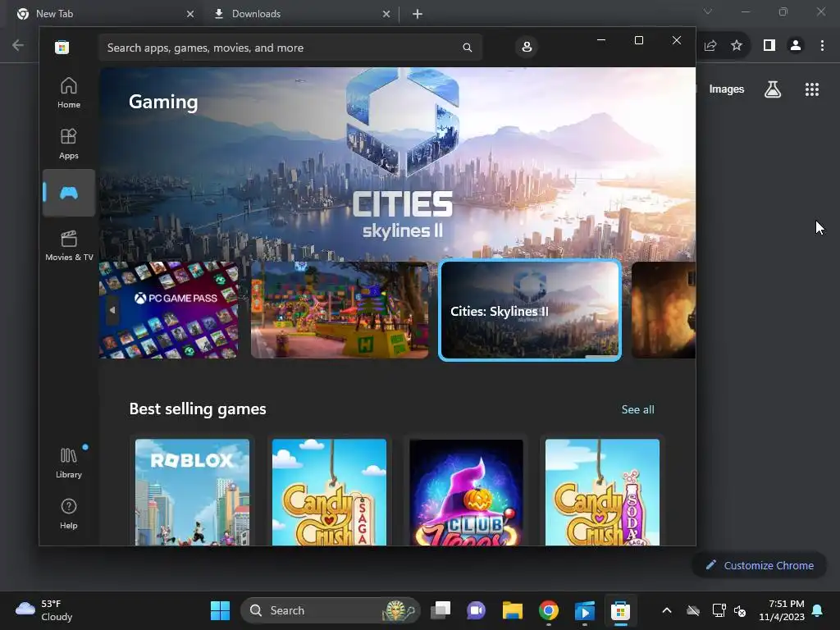Open the Store account profile icon
The image size is (840, 630).
click(x=527, y=47)
